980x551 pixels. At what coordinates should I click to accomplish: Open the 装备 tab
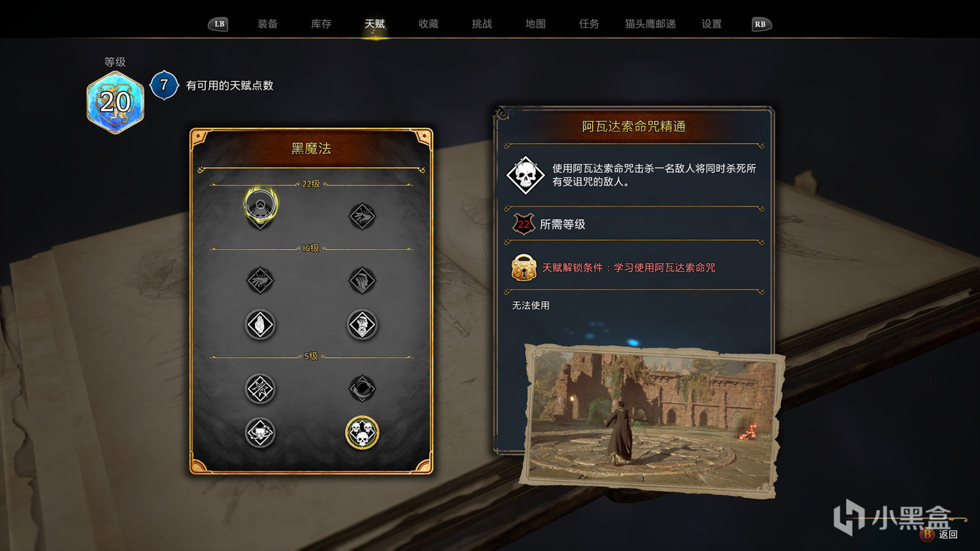(x=268, y=24)
